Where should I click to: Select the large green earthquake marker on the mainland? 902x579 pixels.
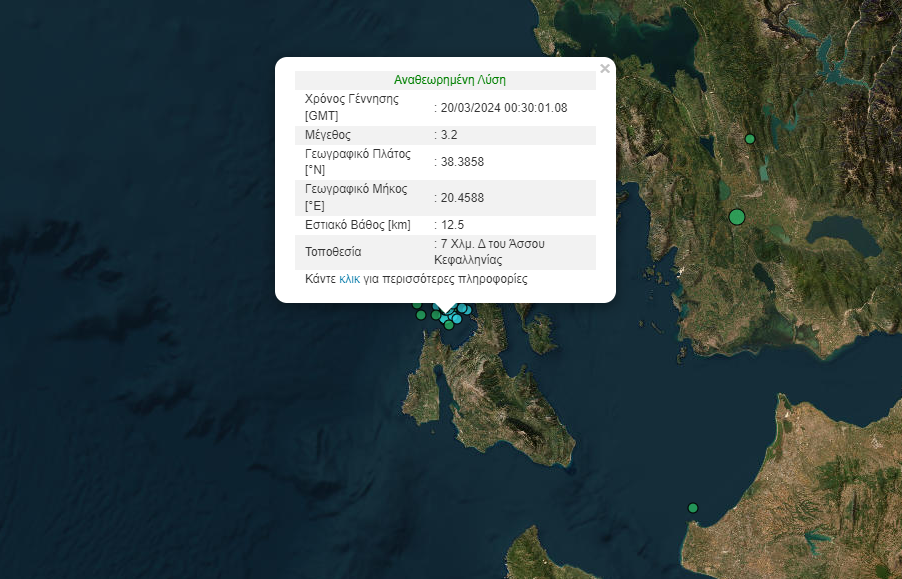click(737, 216)
